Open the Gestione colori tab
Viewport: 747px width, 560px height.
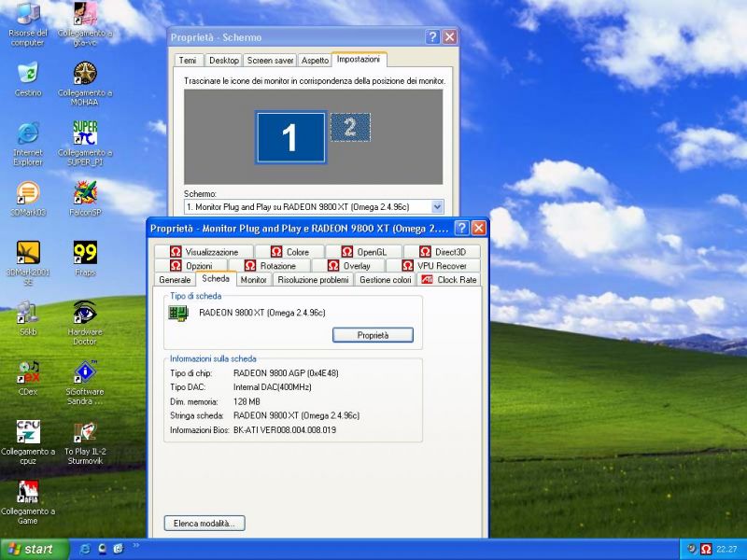386,279
